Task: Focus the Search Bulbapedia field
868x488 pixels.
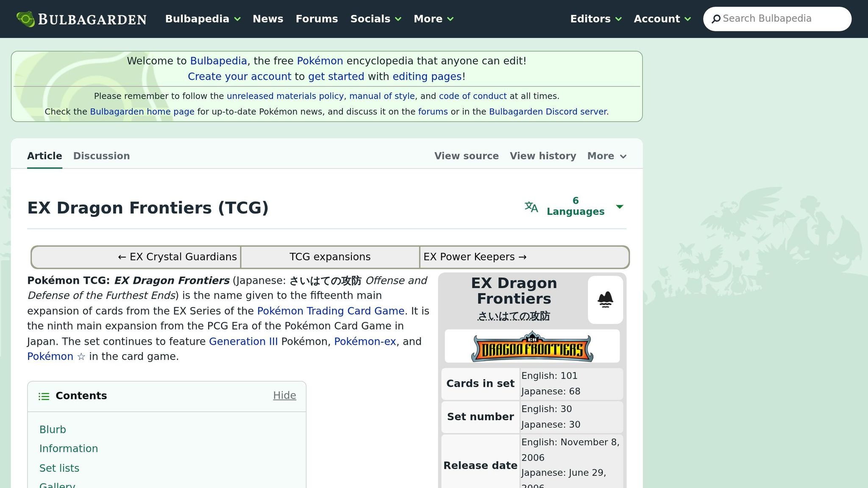Action: pos(777,19)
